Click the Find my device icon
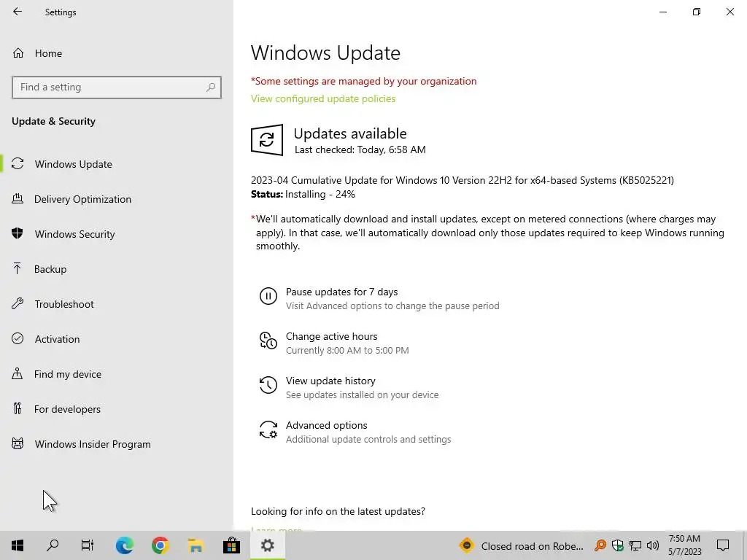 click(x=18, y=373)
